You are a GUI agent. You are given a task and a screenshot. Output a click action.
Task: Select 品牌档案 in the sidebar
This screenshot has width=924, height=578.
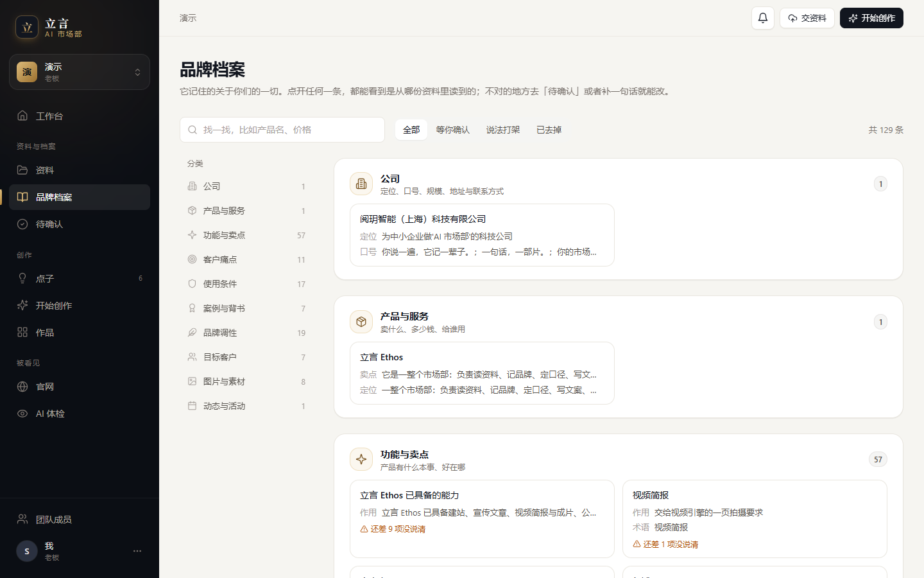tap(80, 197)
